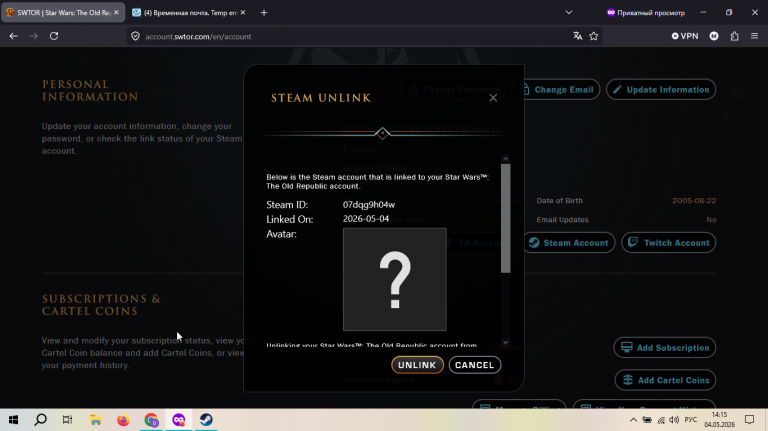768x431 pixels.
Task: Switch to the Temp email browser tab
Action: coord(190,13)
